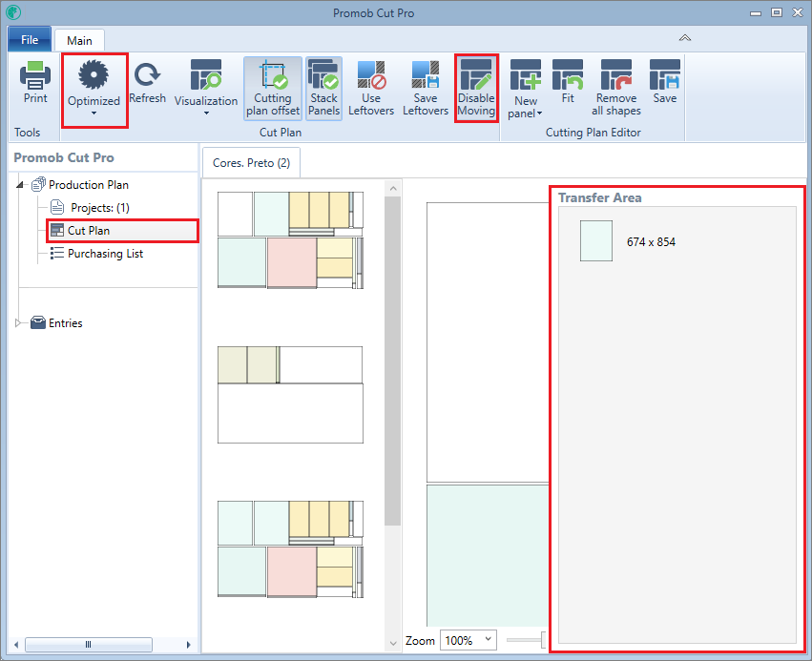
Task: Click the Promob Cut Pro app icon
Action: point(13,12)
